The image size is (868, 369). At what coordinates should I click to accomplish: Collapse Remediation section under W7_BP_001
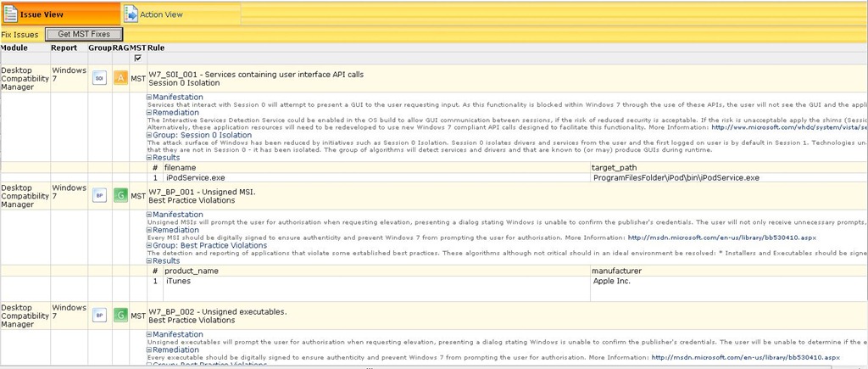point(149,230)
